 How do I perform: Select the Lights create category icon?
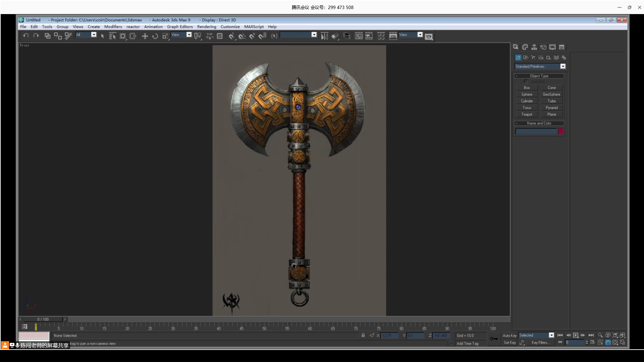(x=533, y=58)
